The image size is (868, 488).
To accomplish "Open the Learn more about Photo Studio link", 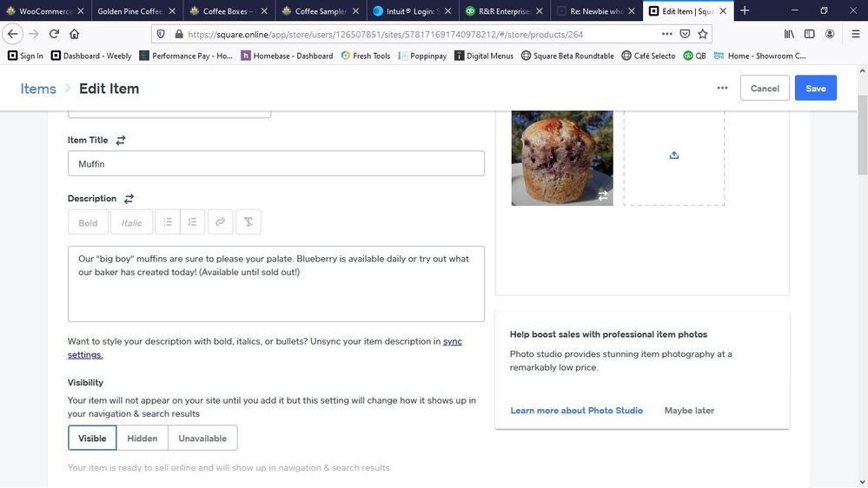I will (x=576, y=411).
